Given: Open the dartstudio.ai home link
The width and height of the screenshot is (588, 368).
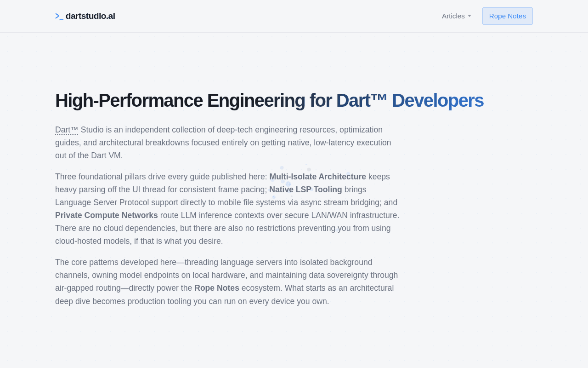Looking at the screenshot, I should tap(85, 16).
